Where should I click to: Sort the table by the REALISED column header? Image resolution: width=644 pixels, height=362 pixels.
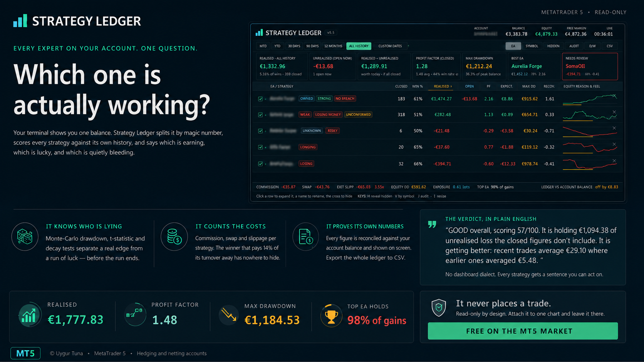[443, 87]
